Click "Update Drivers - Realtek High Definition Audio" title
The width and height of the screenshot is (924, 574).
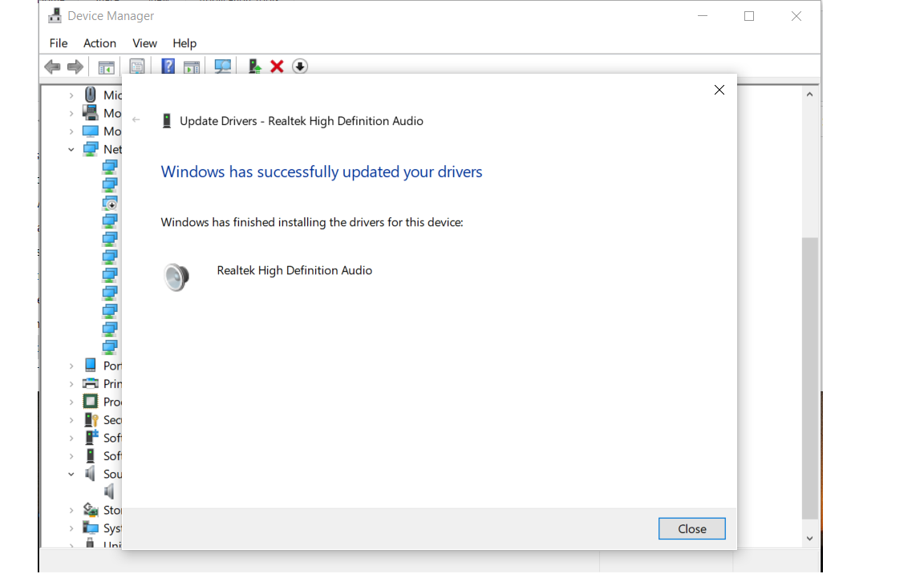(x=301, y=121)
